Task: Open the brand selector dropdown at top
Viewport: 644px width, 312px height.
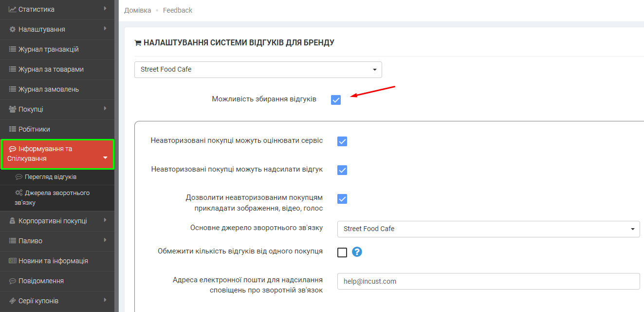Action: 258,70
